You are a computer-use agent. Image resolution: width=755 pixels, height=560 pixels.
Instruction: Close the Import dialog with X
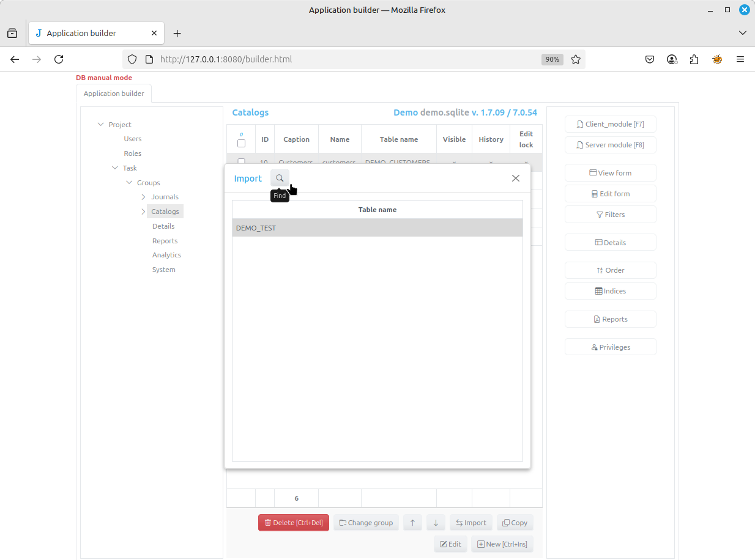point(516,179)
